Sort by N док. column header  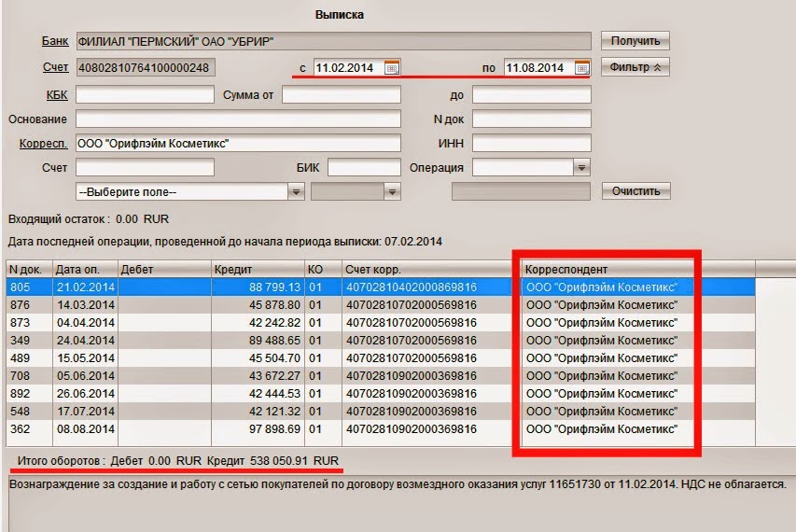coord(29,269)
